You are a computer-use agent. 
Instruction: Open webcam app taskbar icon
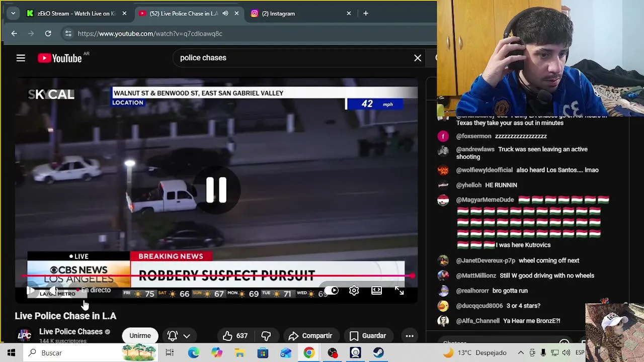click(355, 353)
